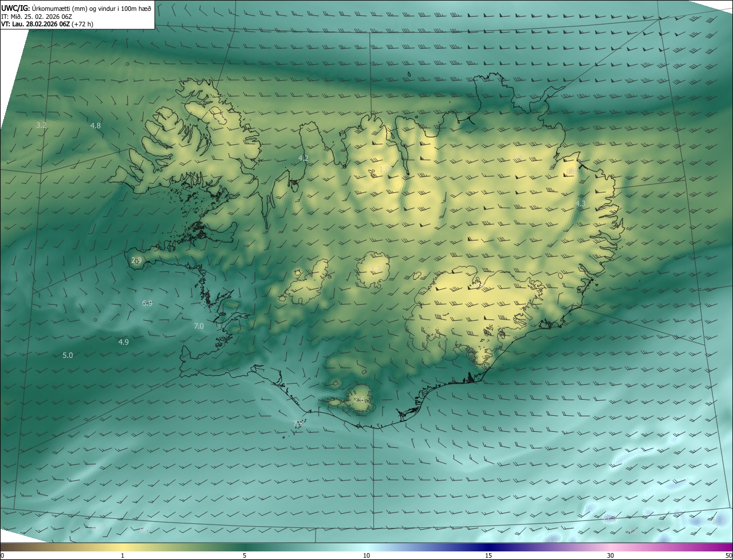
Task: Click the dark navy color near 15 on colorbar
Action: (488, 547)
